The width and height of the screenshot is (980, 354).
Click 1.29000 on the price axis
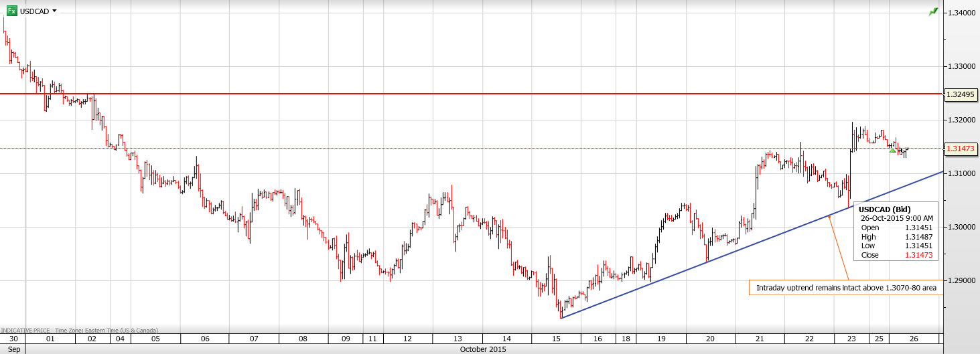pos(959,280)
